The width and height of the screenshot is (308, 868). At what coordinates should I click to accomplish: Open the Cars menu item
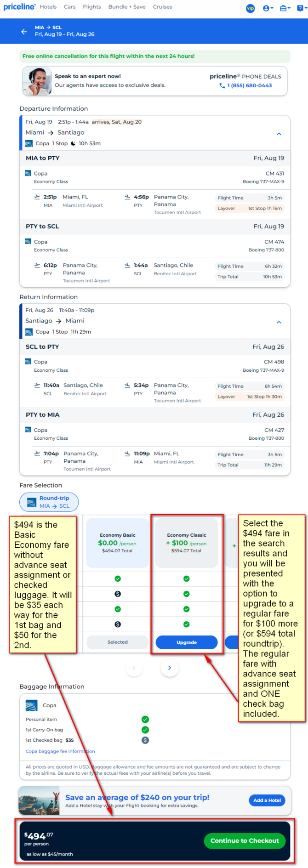point(70,7)
